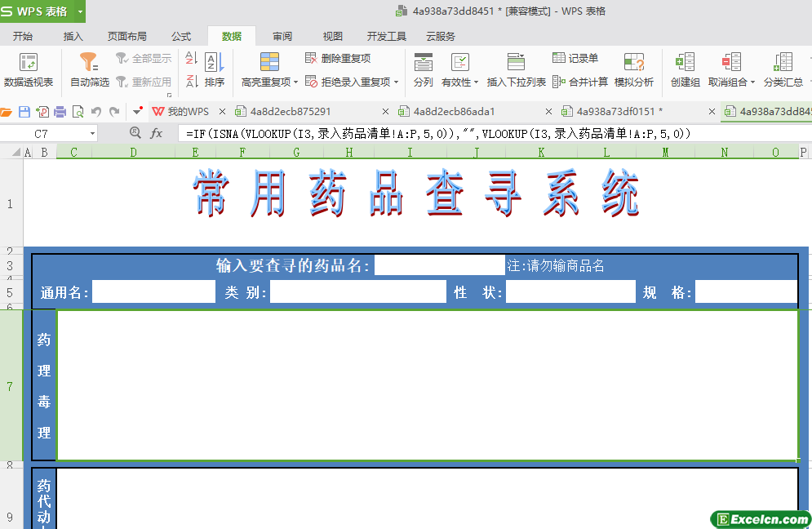Select column K header
The width and height of the screenshot is (812, 529).
541,153
